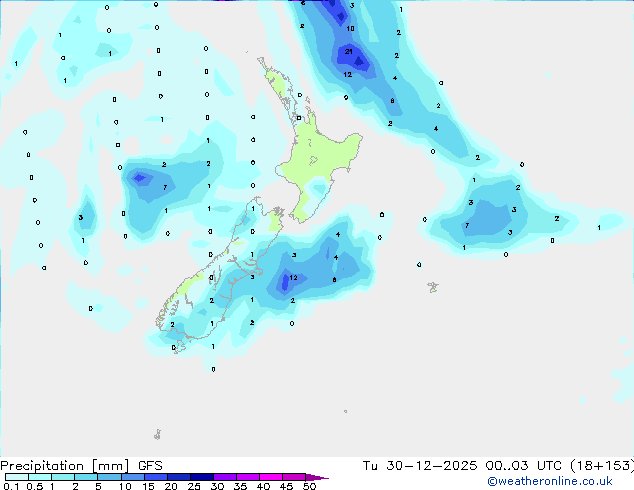This screenshot has height=490, width=634.
Task: Pick the legend swatch between 20 and 25
Action: point(178,477)
